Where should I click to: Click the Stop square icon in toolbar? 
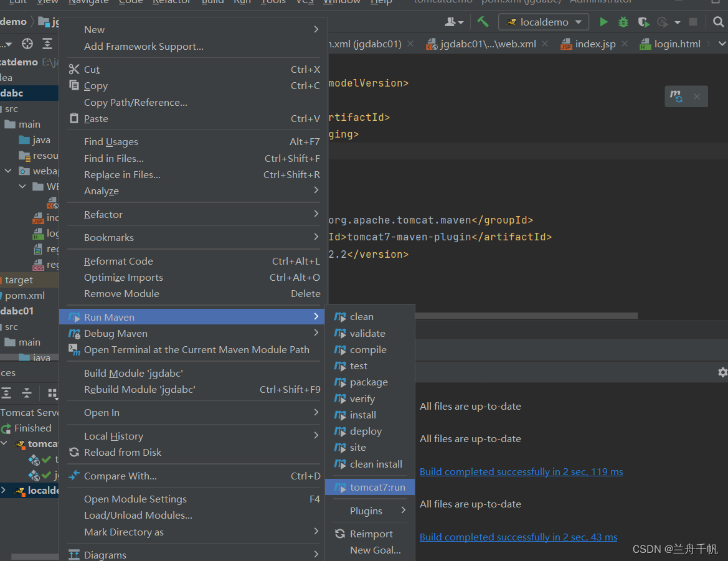693,22
